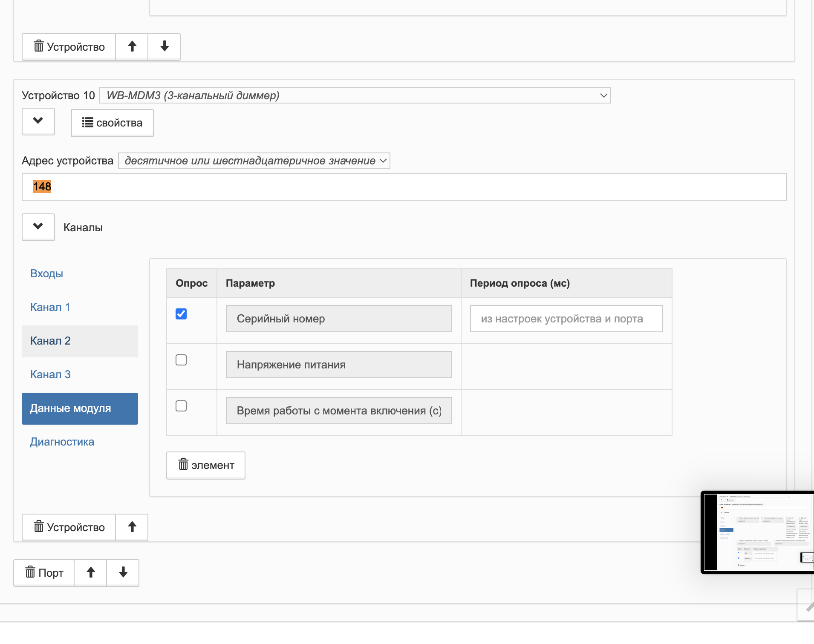
Task: Enable polling for Время работы parameter
Action: click(181, 406)
